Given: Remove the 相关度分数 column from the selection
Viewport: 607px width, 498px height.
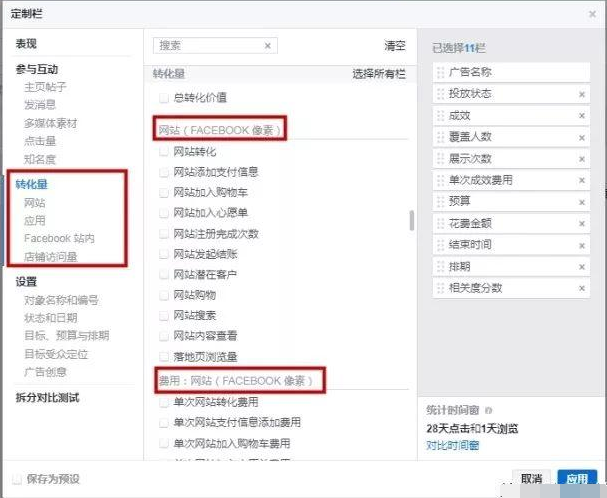Looking at the screenshot, I should point(582,288).
